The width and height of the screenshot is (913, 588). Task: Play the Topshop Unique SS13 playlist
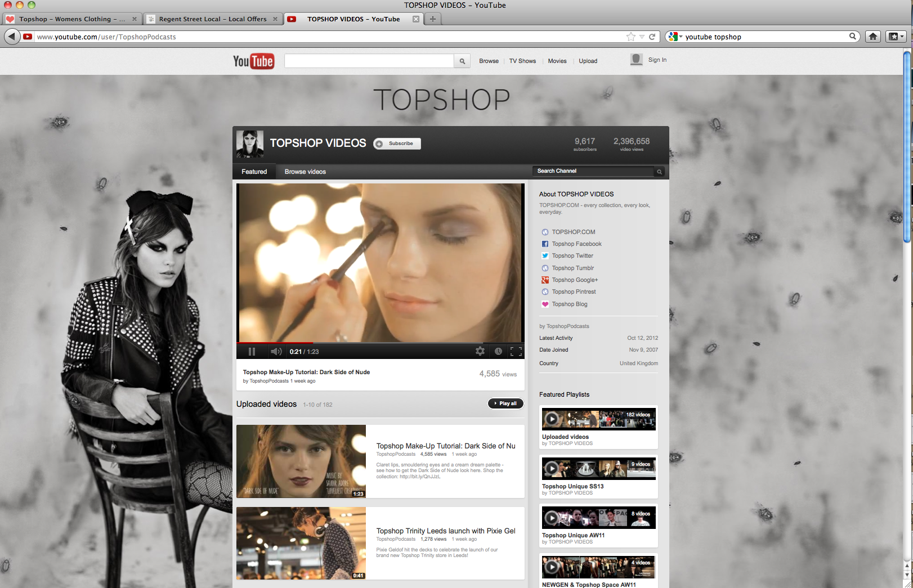click(598, 468)
